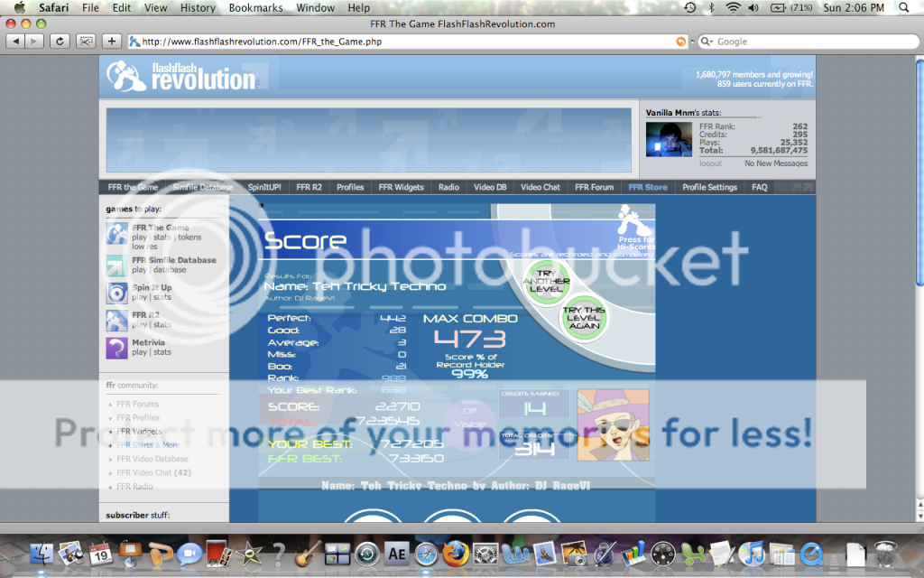Switch to the FFR Forum nav tab
The height and width of the screenshot is (578, 924).
click(595, 187)
